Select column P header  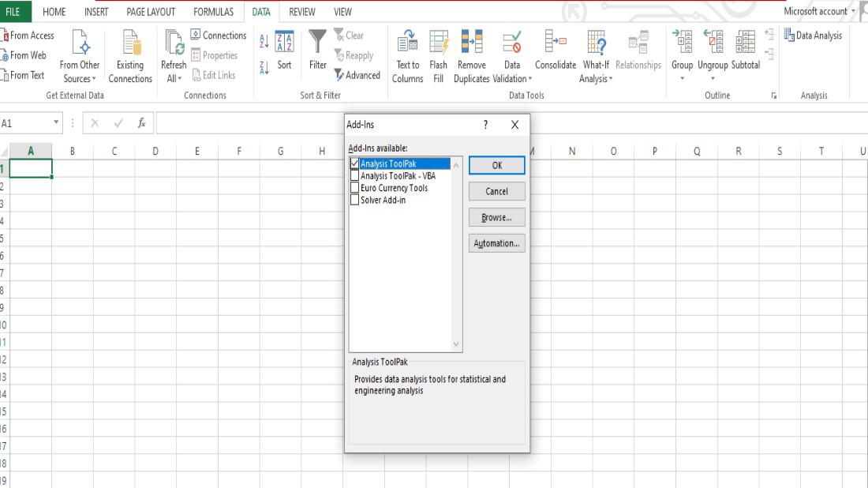click(x=655, y=151)
